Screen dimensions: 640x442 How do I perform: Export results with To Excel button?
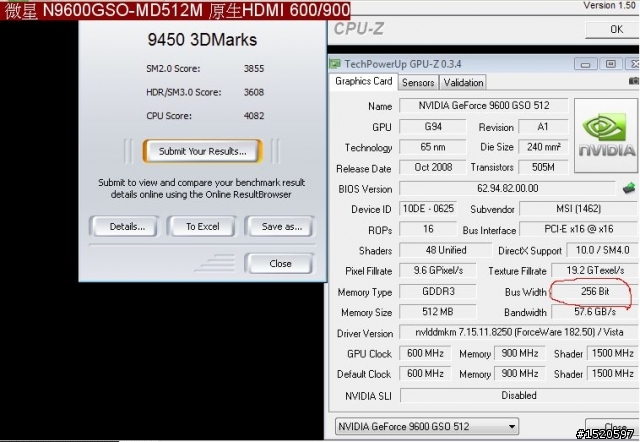[202, 227]
